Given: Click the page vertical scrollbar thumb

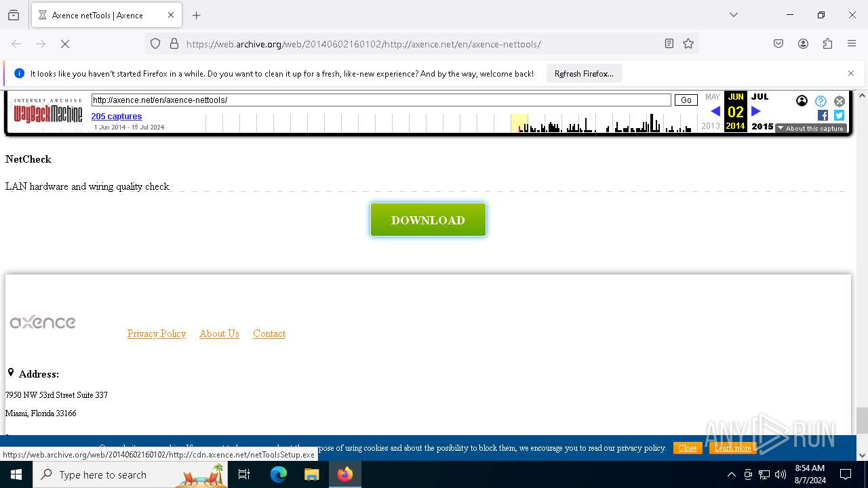Looking at the screenshot, I should pos(862,420).
